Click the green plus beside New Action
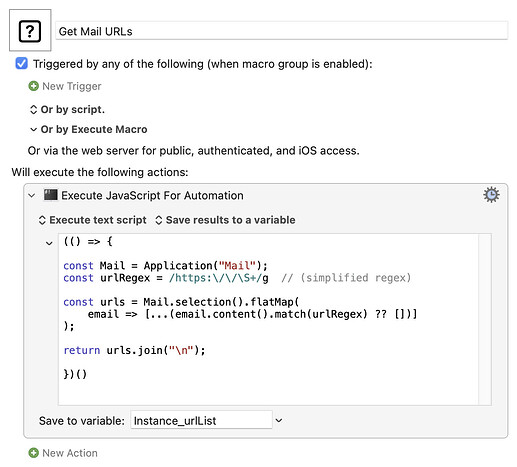 (x=33, y=453)
